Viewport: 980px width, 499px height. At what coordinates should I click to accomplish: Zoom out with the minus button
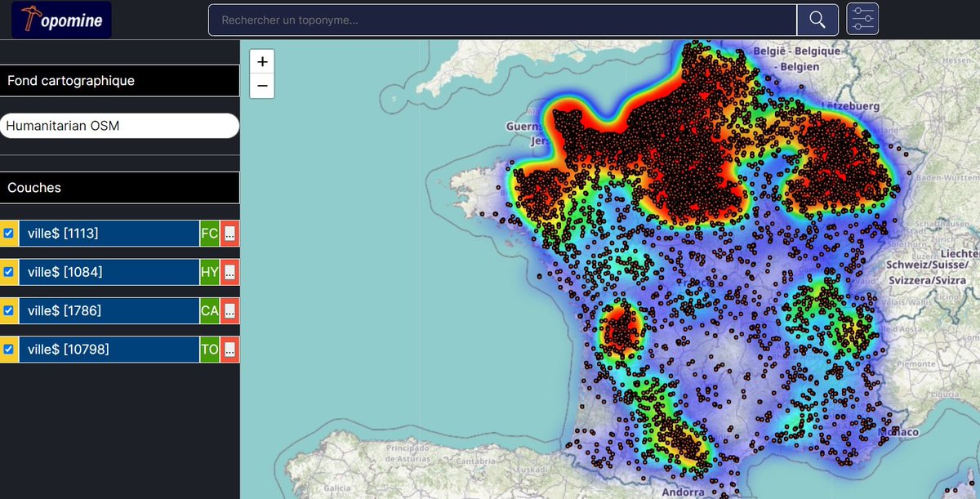click(x=261, y=86)
